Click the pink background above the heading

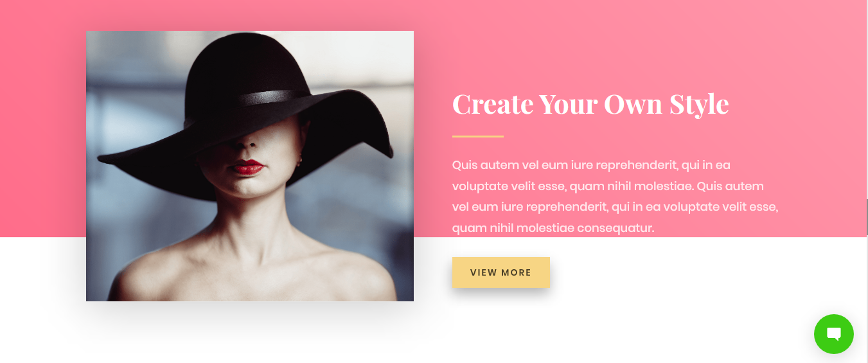[590, 45]
